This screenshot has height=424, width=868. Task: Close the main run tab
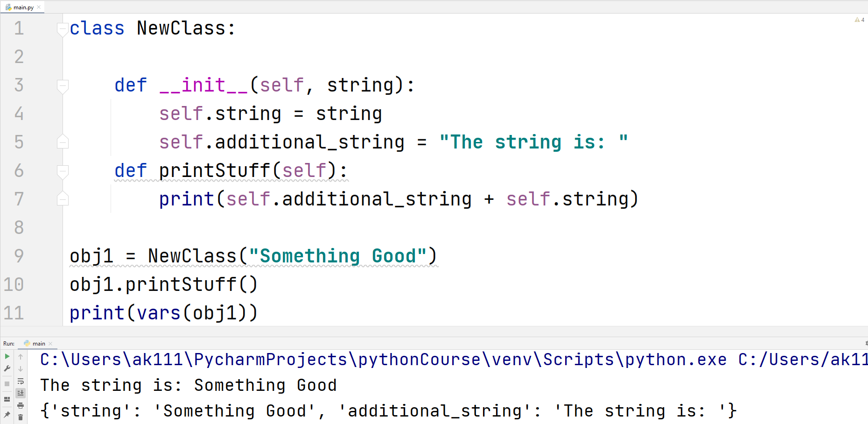[50, 343]
